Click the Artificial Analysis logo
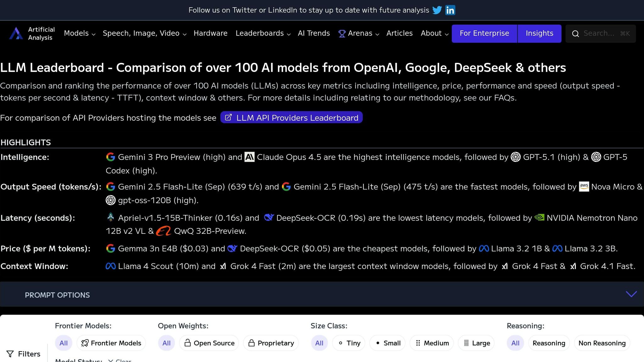Image resolution: width=644 pixels, height=362 pixels. [x=16, y=33]
